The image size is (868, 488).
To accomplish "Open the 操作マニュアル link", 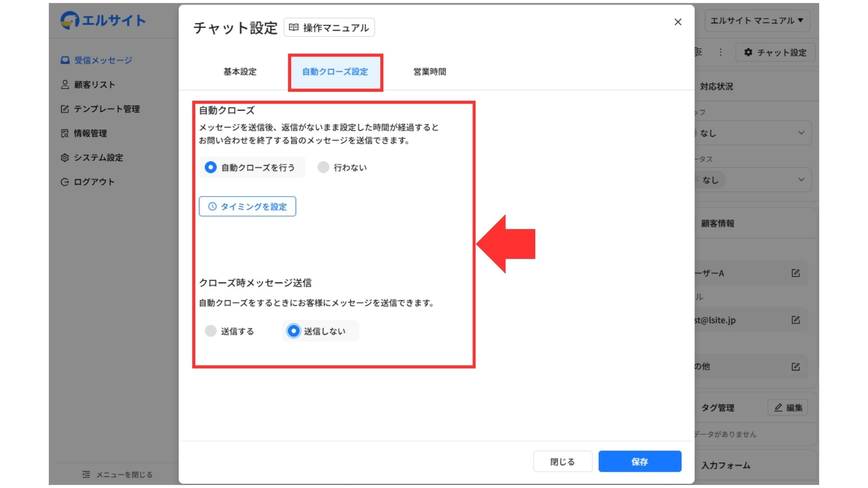I will point(329,28).
